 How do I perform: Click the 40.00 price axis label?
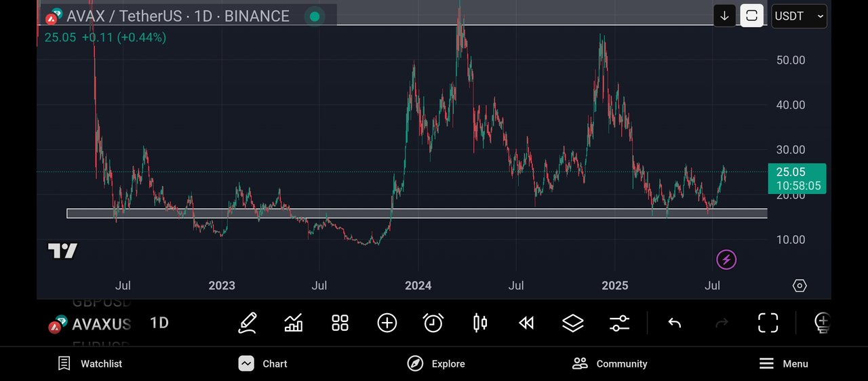pyautogui.click(x=791, y=104)
